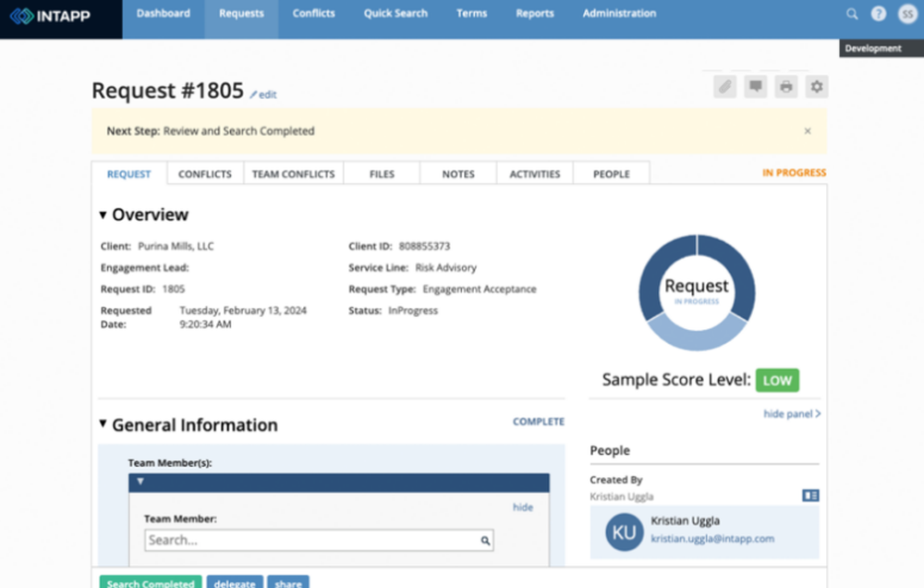
Task: Collapse the Overview section
Action: click(x=103, y=214)
